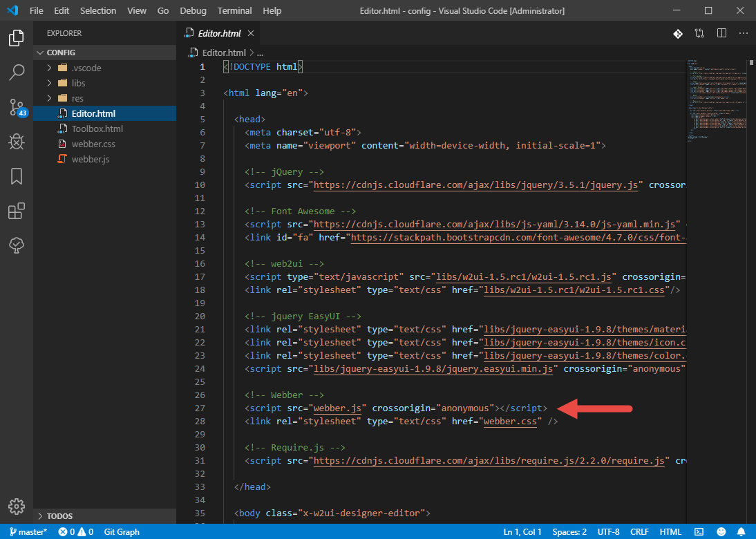756x539 pixels.
Task: Open the Explorer view in activity bar
Action: 17,37
